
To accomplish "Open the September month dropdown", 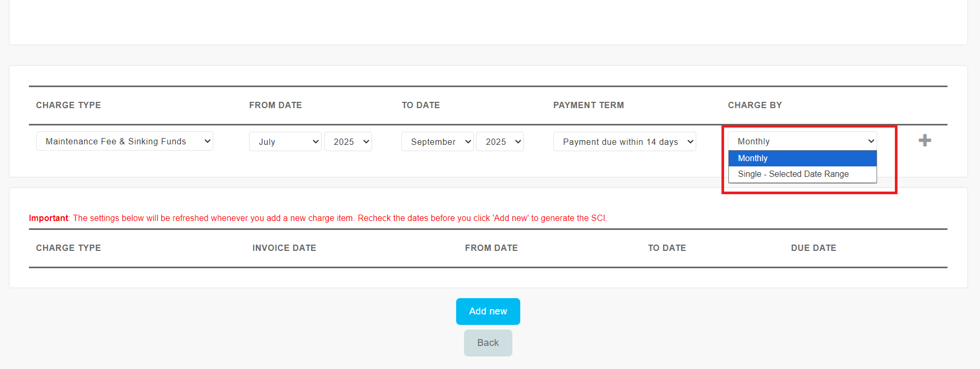I will pyautogui.click(x=437, y=142).
